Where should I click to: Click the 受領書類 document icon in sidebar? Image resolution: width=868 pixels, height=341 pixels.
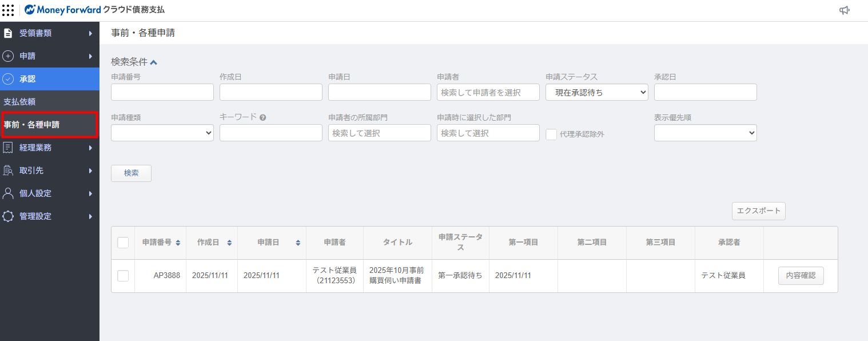pyautogui.click(x=8, y=33)
